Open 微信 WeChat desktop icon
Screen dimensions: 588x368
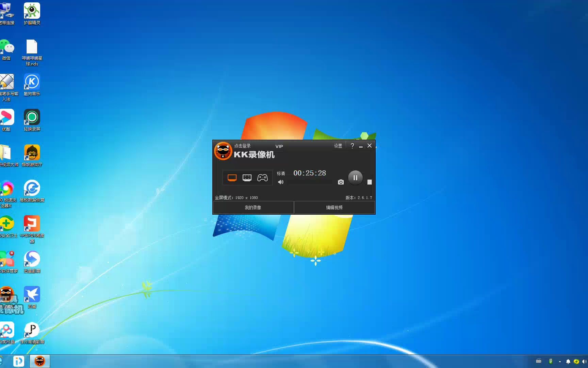pyautogui.click(x=6, y=49)
